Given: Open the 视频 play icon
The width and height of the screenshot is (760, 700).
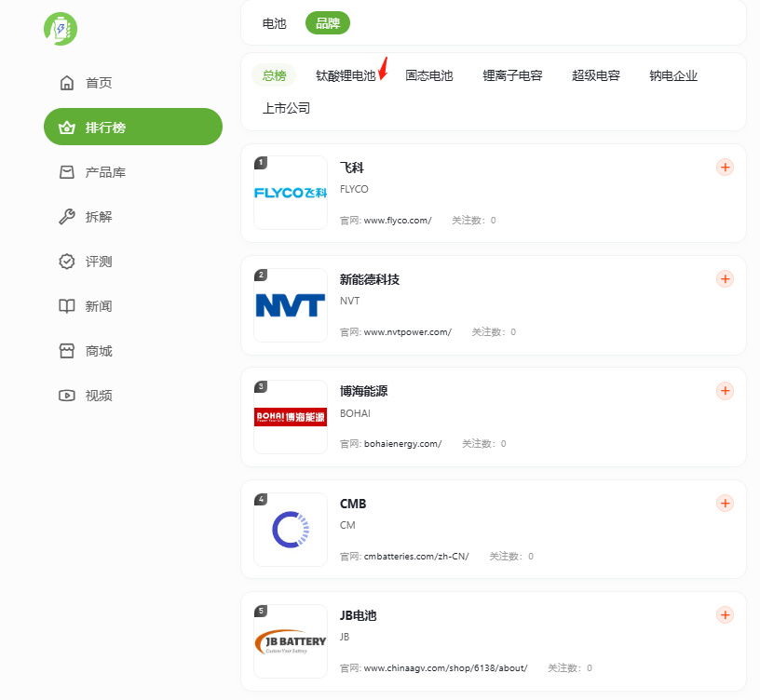Looking at the screenshot, I should coord(67,396).
